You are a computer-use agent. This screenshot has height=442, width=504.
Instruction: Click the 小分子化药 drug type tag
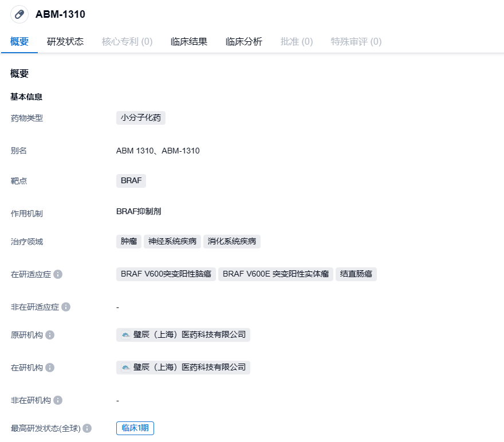click(x=141, y=118)
